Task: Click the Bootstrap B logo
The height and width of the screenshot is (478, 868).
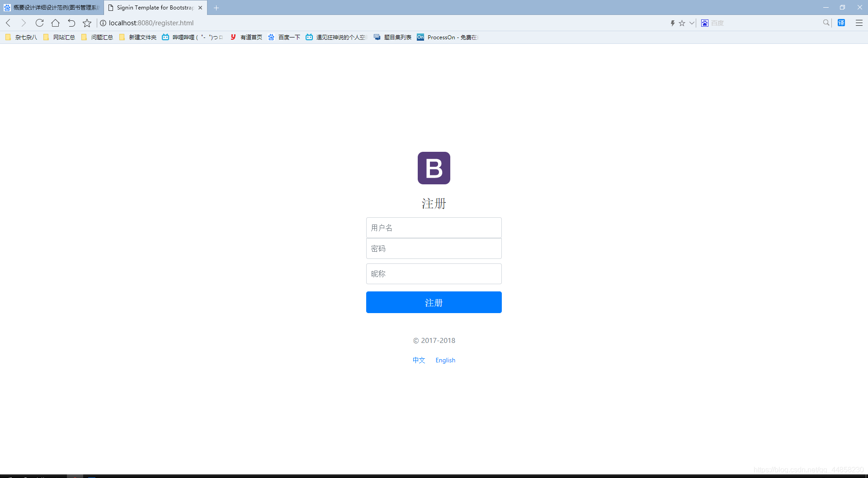Action: point(434,168)
